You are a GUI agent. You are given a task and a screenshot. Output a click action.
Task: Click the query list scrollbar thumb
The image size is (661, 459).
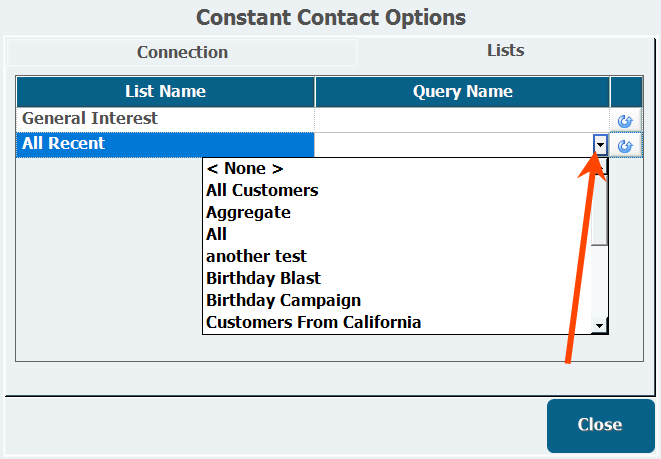(x=600, y=210)
